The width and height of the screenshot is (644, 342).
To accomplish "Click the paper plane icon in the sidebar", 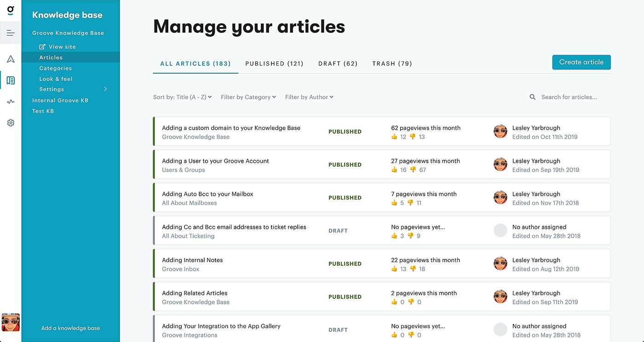I will pyautogui.click(x=10, y=59).
